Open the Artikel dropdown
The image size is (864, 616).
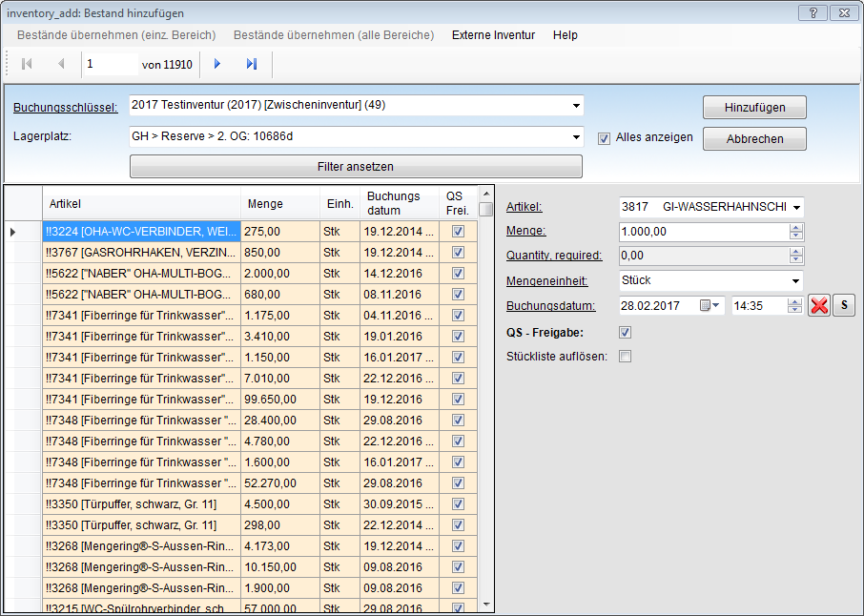[797, 208]
